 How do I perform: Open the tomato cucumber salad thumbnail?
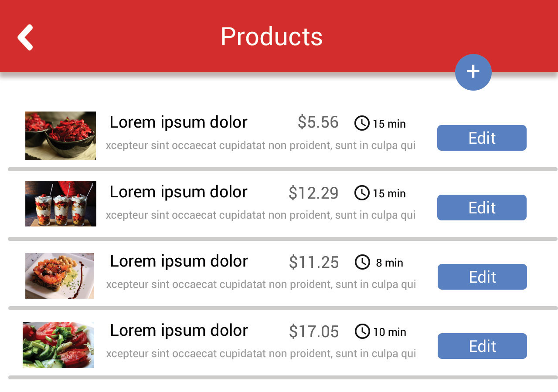click(58, 345)
